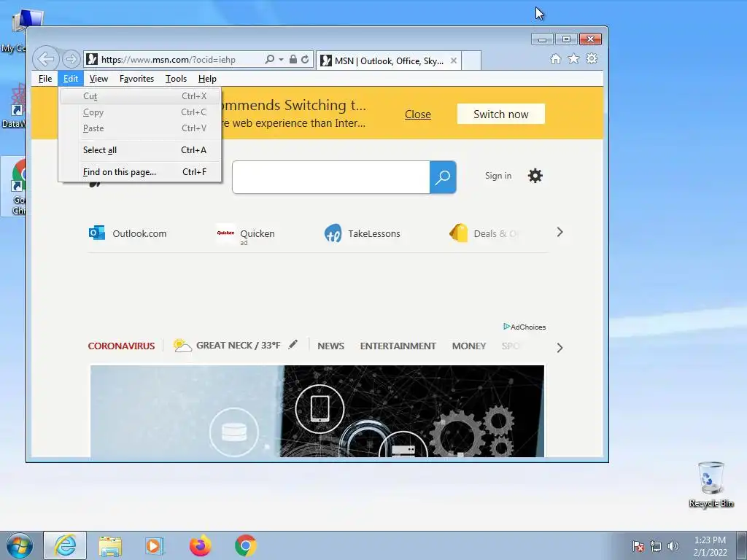Click the volume speaker tray icon

coord(673,546)
